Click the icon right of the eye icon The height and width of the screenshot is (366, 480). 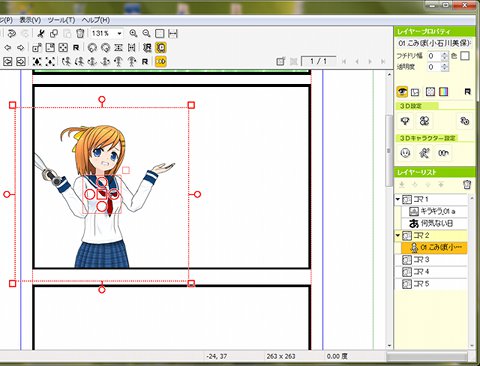click(415, 92)
